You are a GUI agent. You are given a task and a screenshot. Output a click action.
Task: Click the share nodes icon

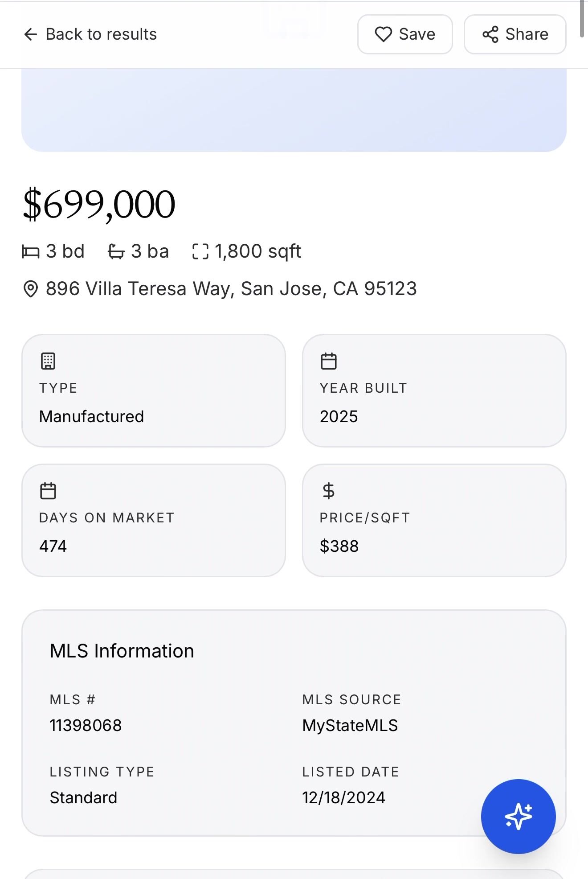click(490, 34)
